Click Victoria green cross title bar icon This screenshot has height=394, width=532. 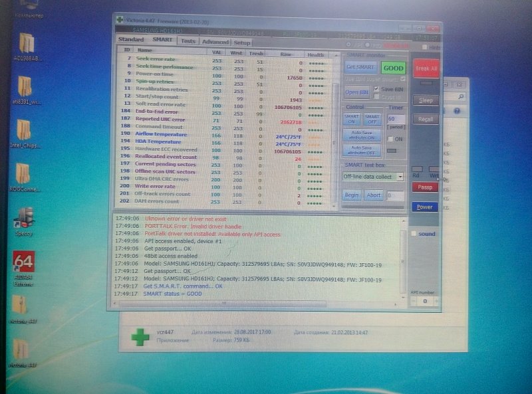[x=119, y=20]
